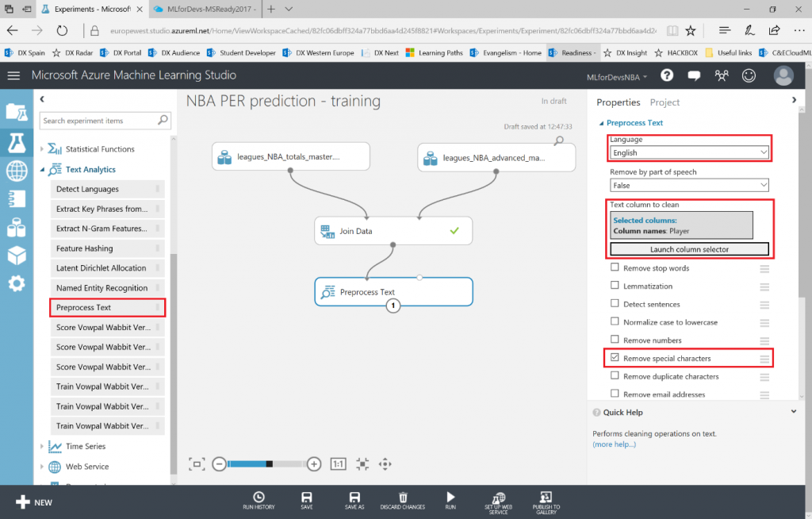Collapse Text Analytics category
Viewport: 812px width, 519px height.
[x=42, y=170]
